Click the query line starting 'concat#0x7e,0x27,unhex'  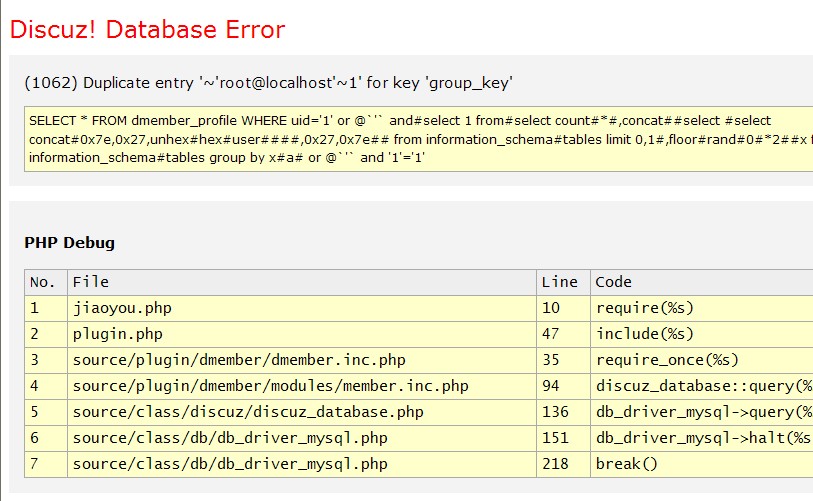pos(420,140)
